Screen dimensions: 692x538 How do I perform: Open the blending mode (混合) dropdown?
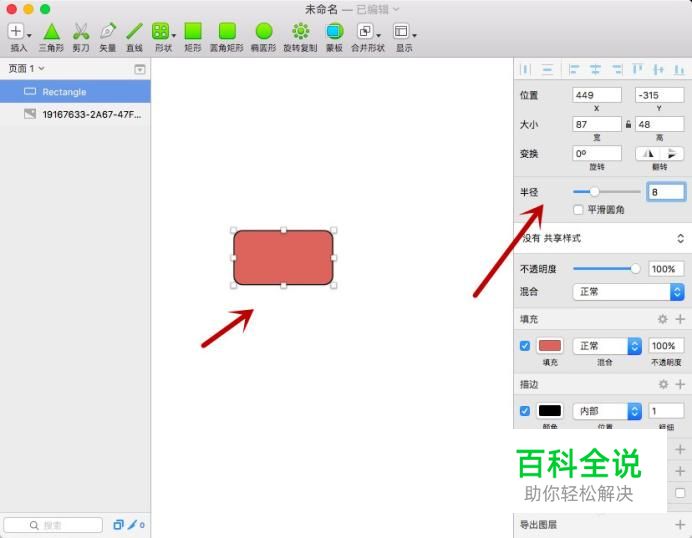[x=628, y=292]
